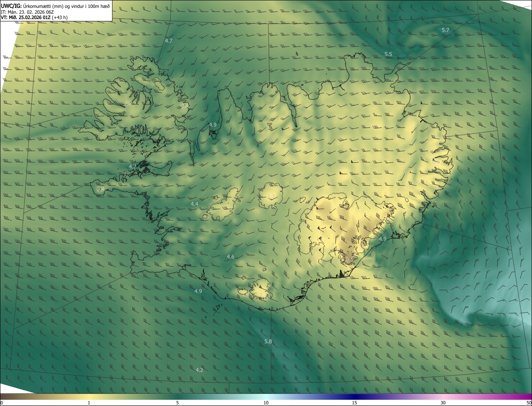Select the 4.2 value label

click(x=199, y=369)
